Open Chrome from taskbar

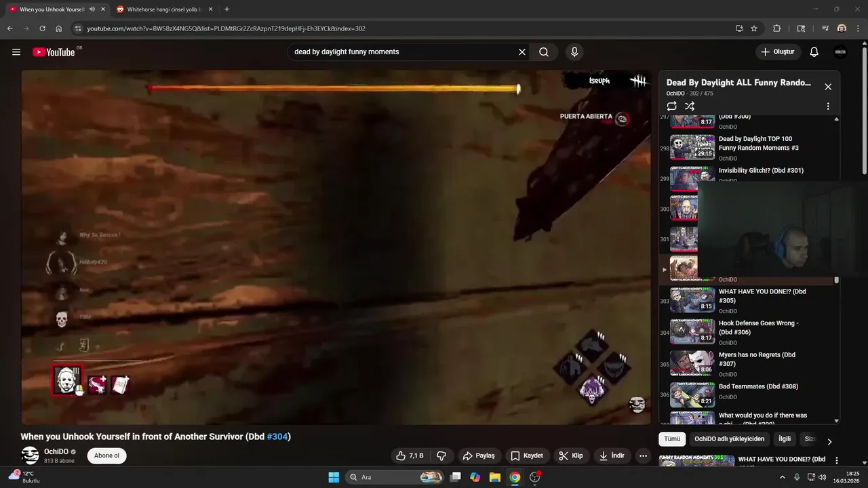click(515, 477)
